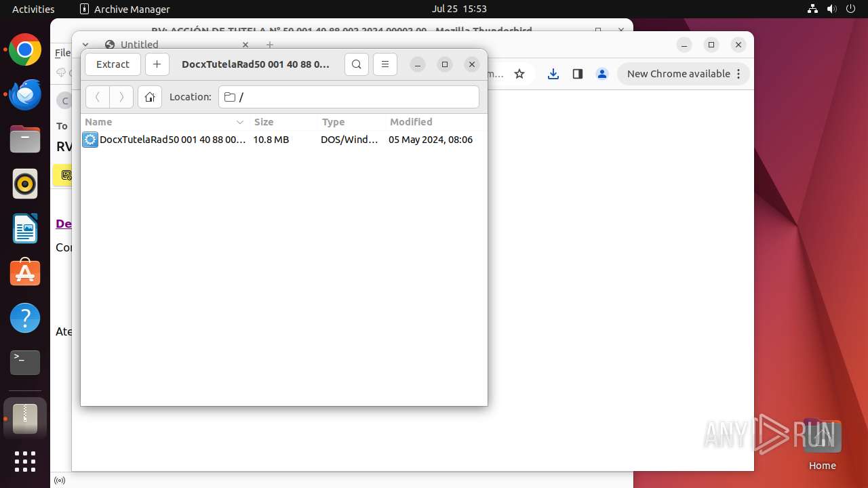Go back with left arrow navigation
This screenshot has width=868, height=488.
98,97
